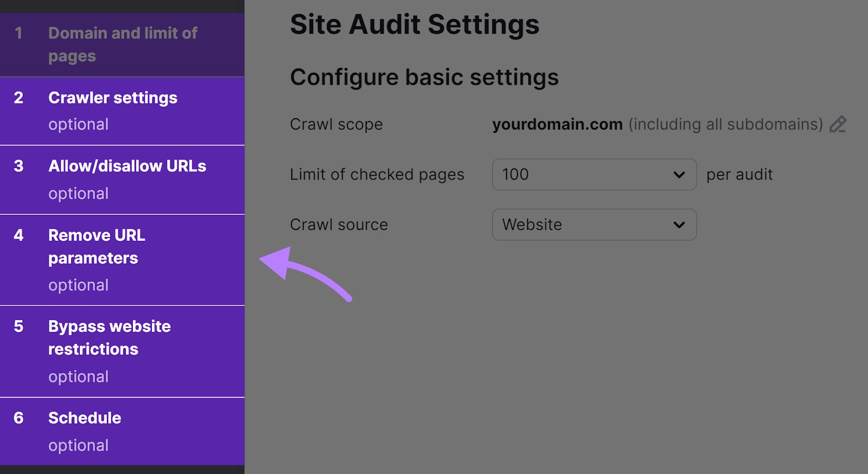
Task: Go to Domain and limit of pages step
Action: click(122, 44)
